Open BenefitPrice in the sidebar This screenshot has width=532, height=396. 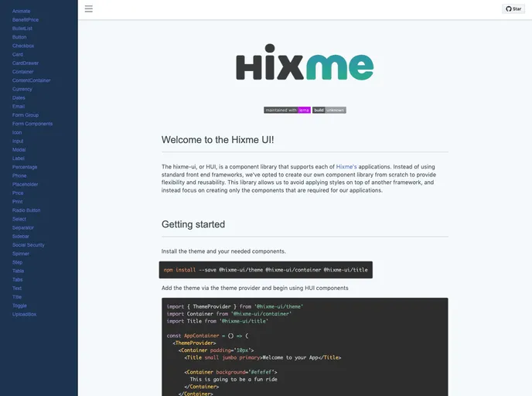[26, 19]
